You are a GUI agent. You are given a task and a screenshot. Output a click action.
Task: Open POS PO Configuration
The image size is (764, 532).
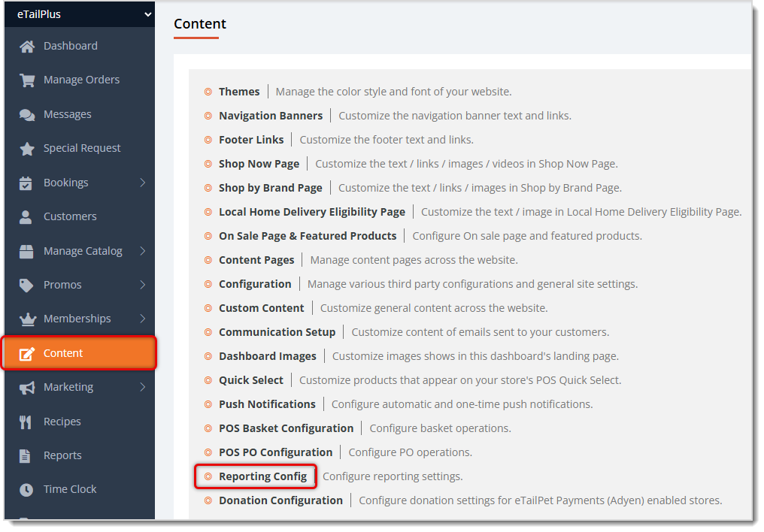coord(275,452)
